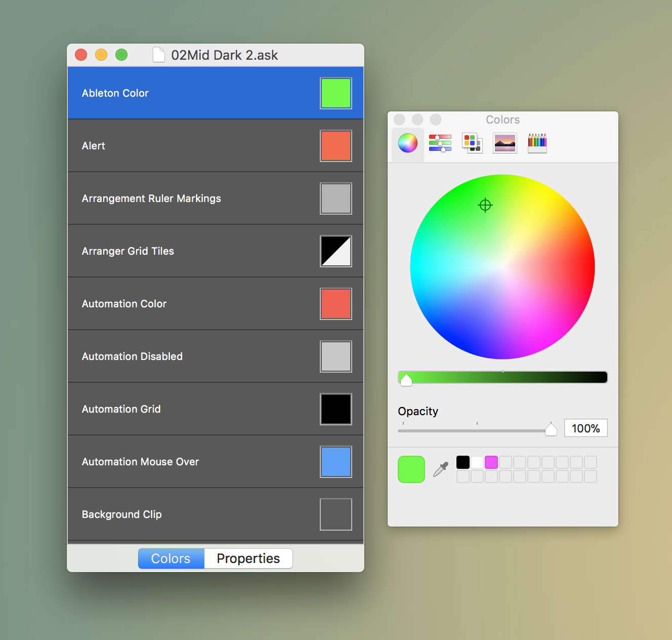Click the crosshair marker on the color wheel

(485, 205)
